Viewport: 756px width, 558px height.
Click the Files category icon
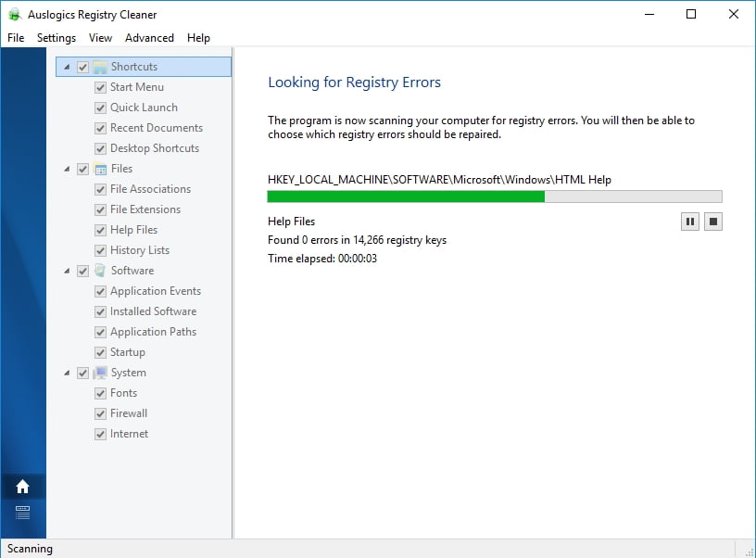click(100, 169)
